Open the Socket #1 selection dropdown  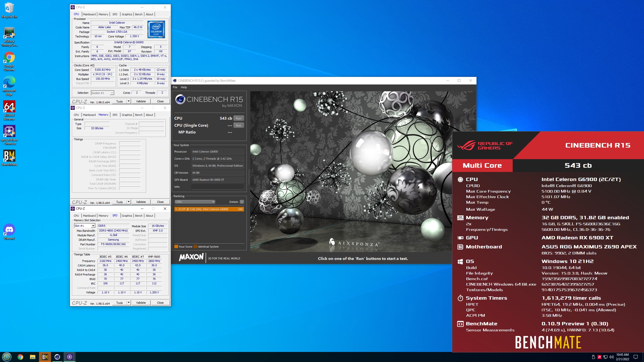[102, 93]
